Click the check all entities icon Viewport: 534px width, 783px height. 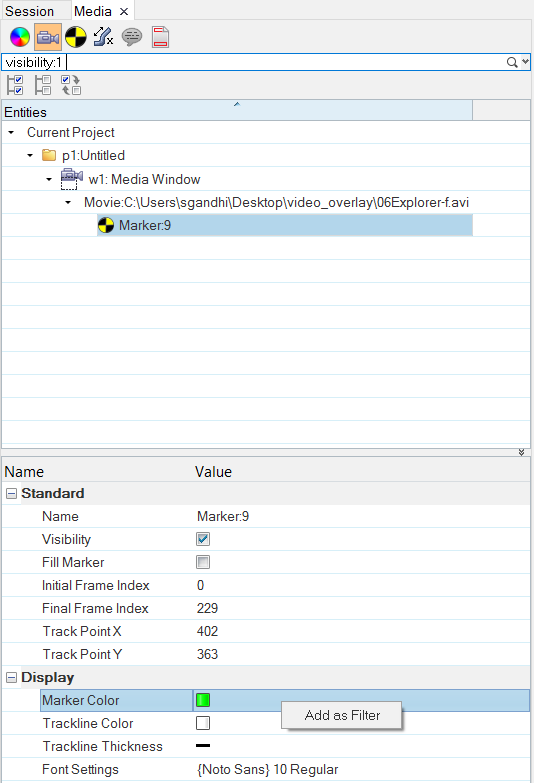tap(15, 85)
